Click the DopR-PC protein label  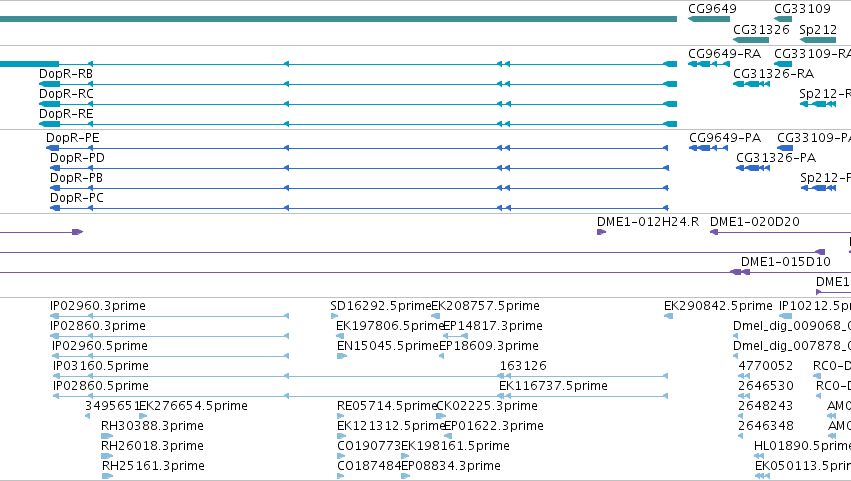tap(77, 198)
